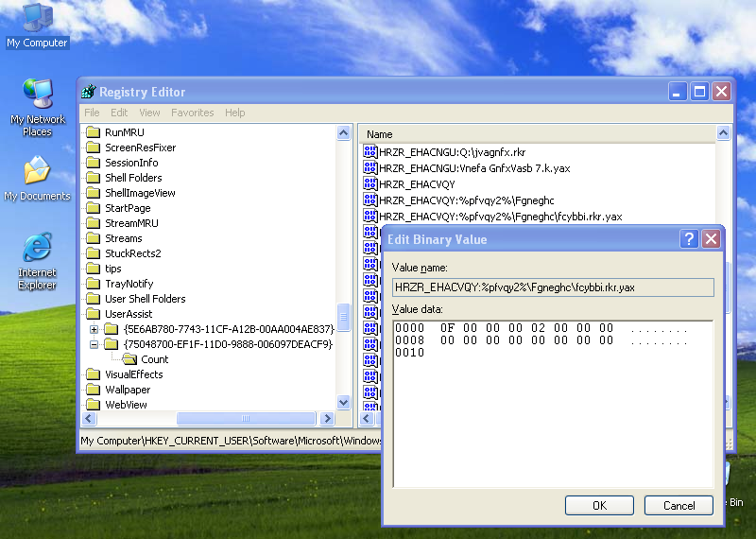Select list row HRZR_EHACVQY:%pfvqy2%\Fgneghc\fcybbi.rkr.yax
This screenshot has height=539, width=756.
[501, 217]
